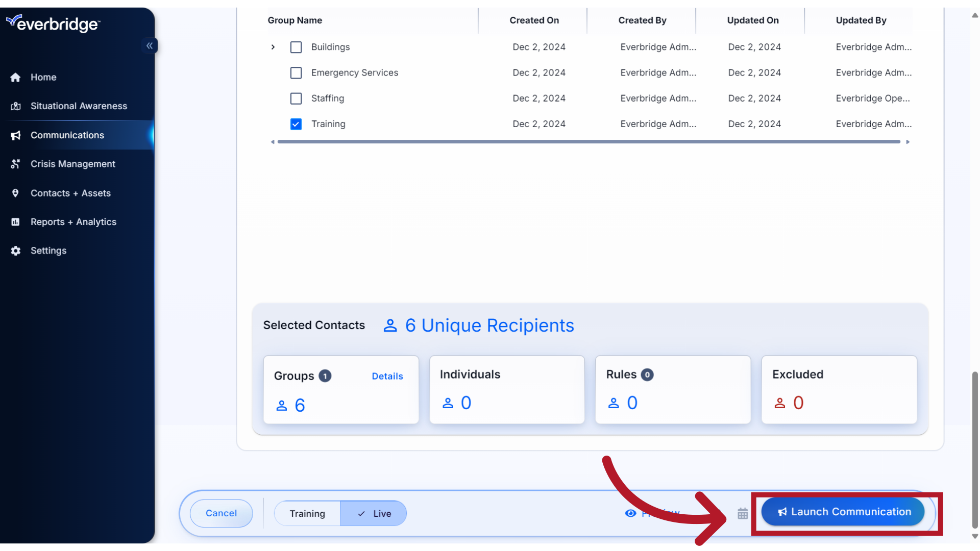
Task: Select the Live mode tab
Action: pos(373,513)
